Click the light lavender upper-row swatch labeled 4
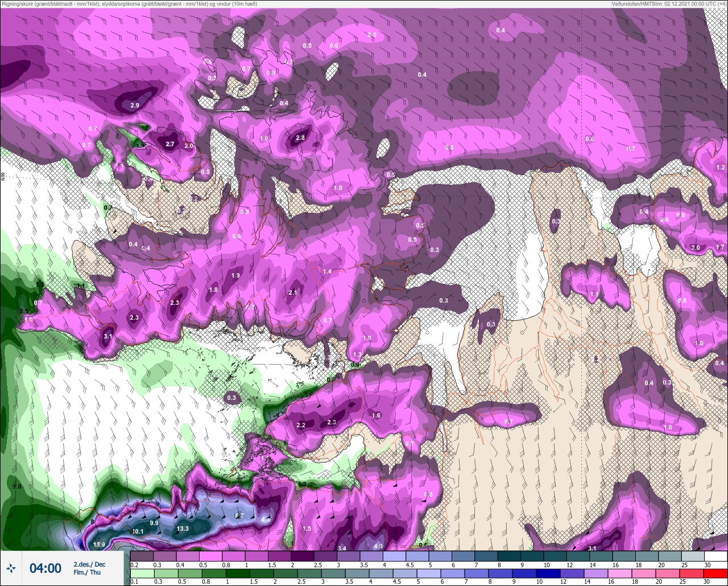 click(x=394, y=556)
